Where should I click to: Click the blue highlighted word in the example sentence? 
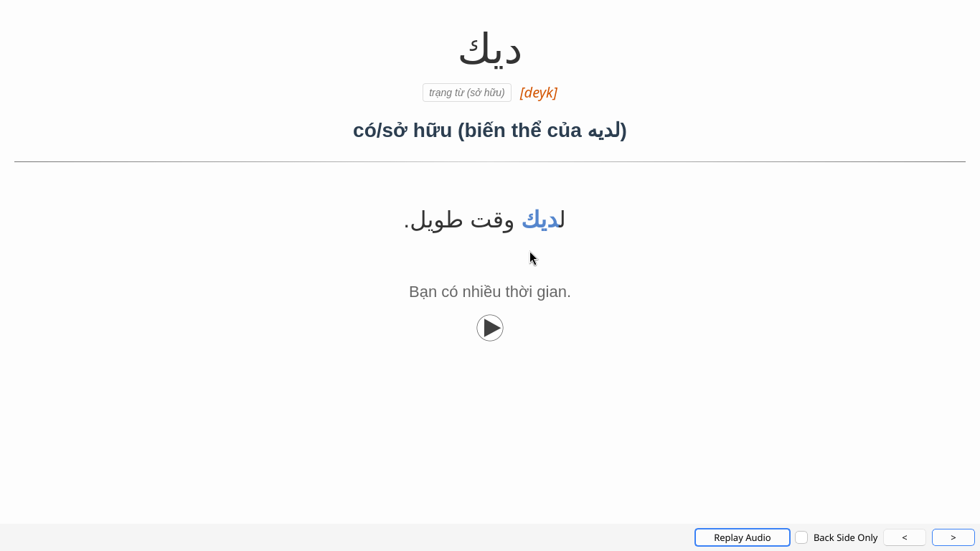[x=540, y=220]
